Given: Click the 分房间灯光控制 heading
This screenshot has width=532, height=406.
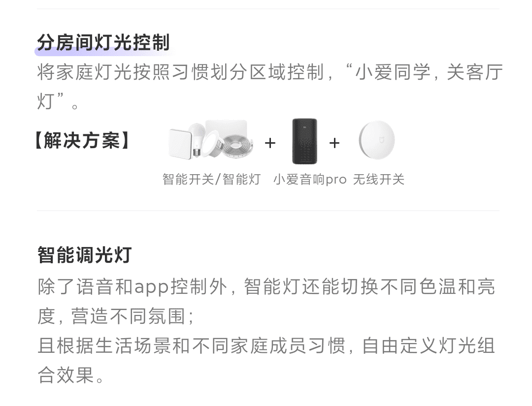Looking at the screenshot, I should tap(103, 42).
